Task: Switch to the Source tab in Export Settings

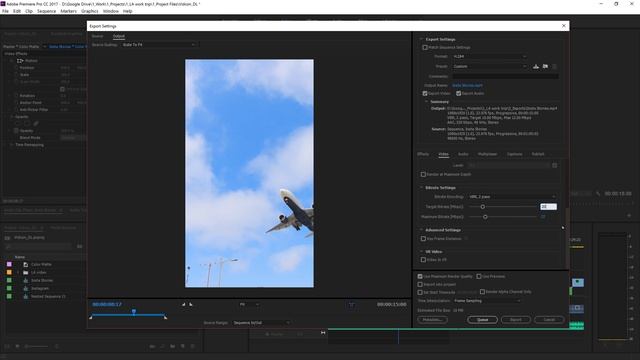Action: click(97, 36)
